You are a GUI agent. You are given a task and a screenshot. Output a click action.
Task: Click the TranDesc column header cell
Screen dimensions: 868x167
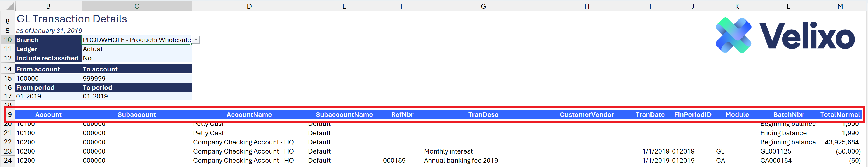tap(483, 114)
